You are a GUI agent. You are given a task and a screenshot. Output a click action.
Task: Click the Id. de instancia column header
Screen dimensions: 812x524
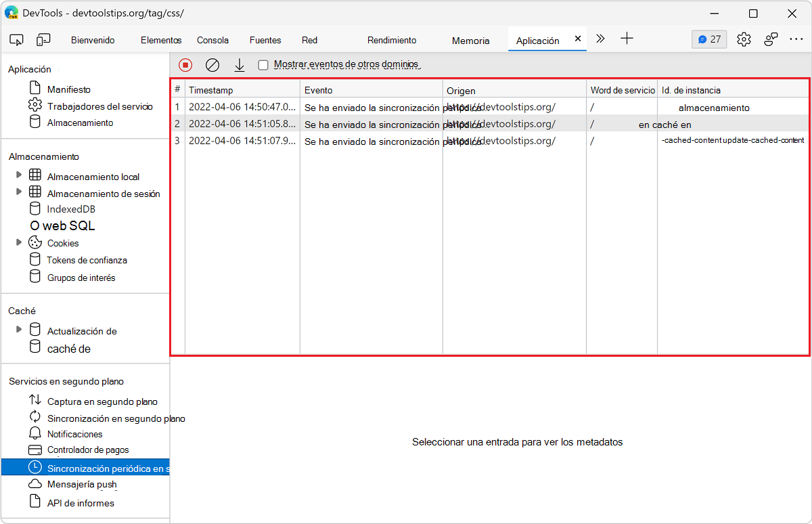(733, 90)
